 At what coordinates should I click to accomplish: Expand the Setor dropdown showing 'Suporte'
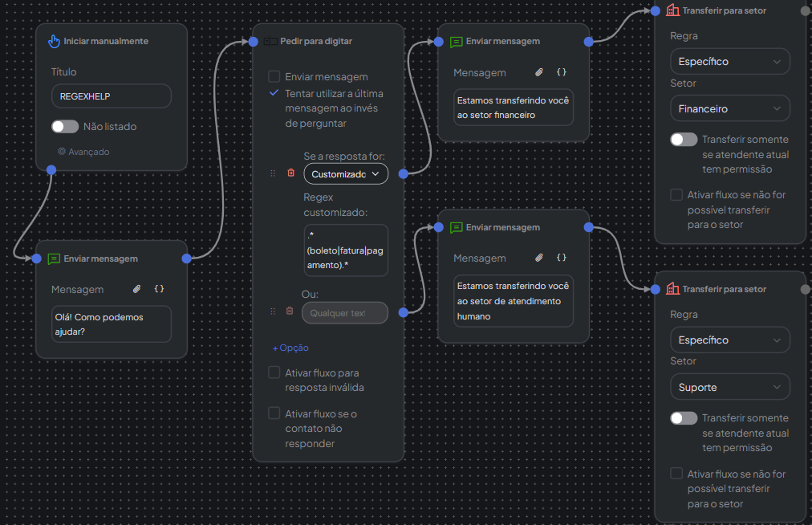[x=729, y=387]
